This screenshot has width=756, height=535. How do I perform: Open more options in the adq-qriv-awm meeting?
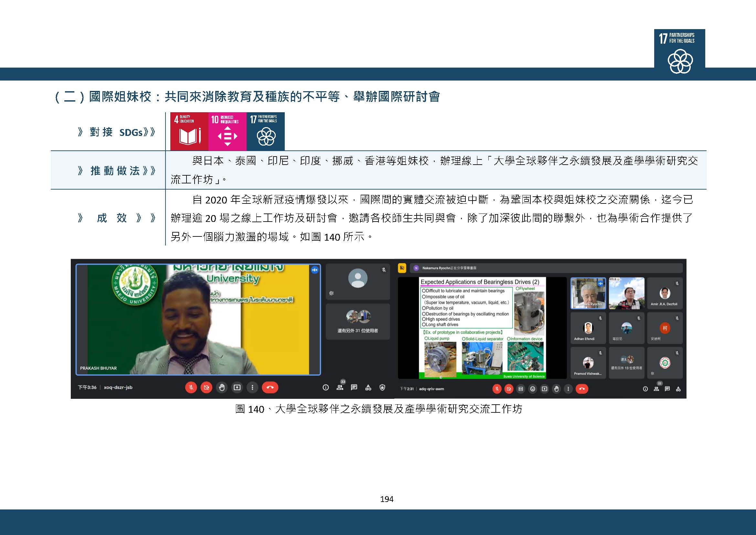pyautogui.click(x=568, y=389)
